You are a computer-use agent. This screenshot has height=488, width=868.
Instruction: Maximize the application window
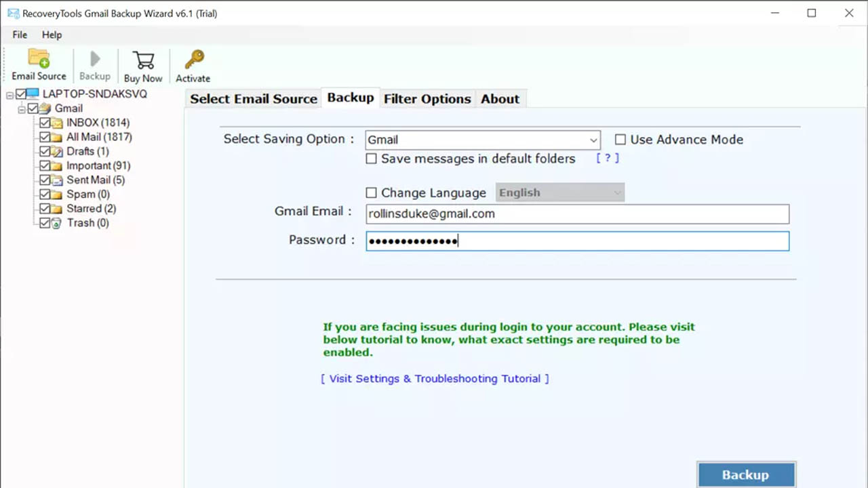coord(812,13)
